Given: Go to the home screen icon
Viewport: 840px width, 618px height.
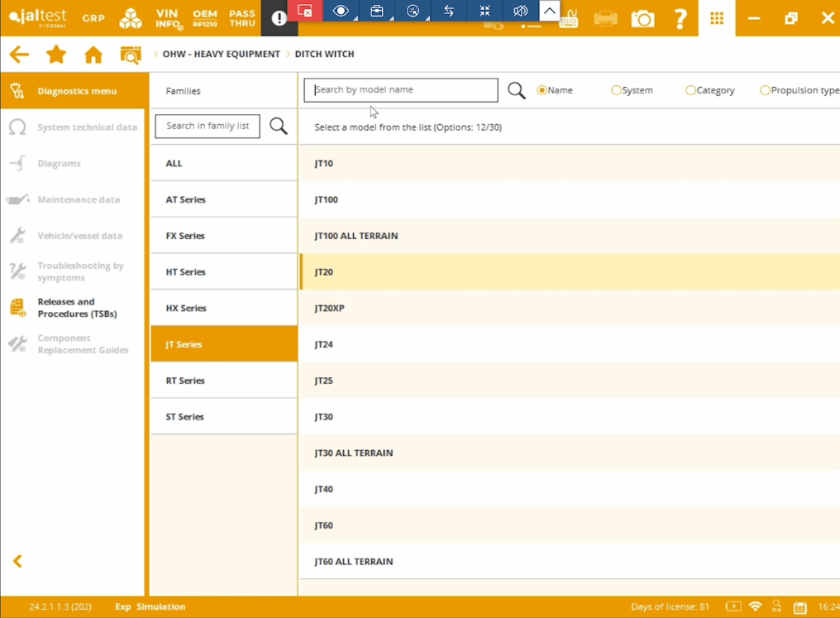Looking at the screenshot, I should (93, 55).
